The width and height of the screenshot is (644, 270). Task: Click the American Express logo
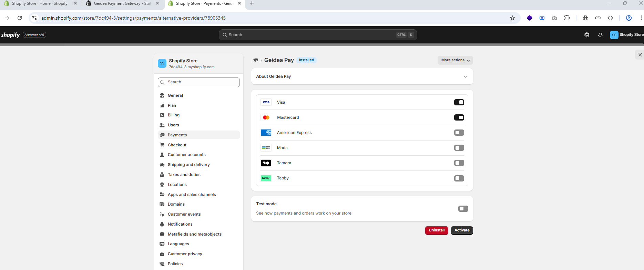point(266,133)
